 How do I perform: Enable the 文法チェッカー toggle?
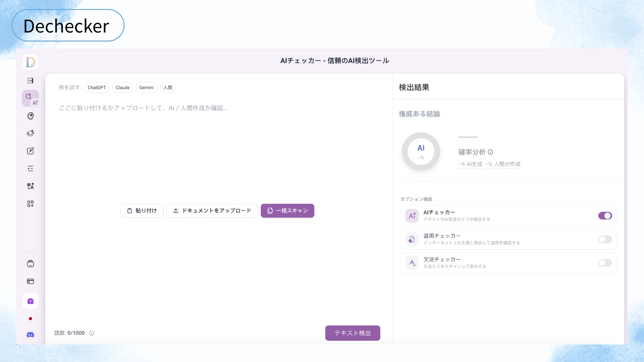(x=605, y=263)
